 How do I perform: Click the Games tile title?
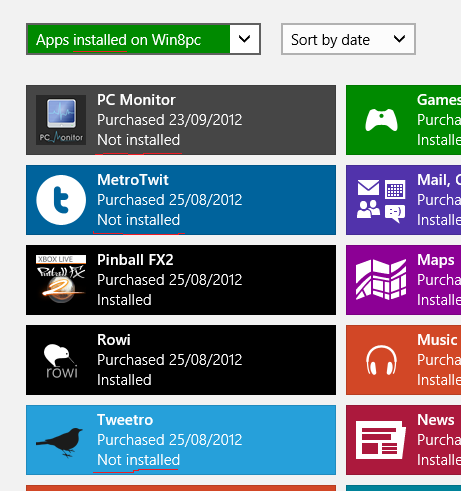439,100
